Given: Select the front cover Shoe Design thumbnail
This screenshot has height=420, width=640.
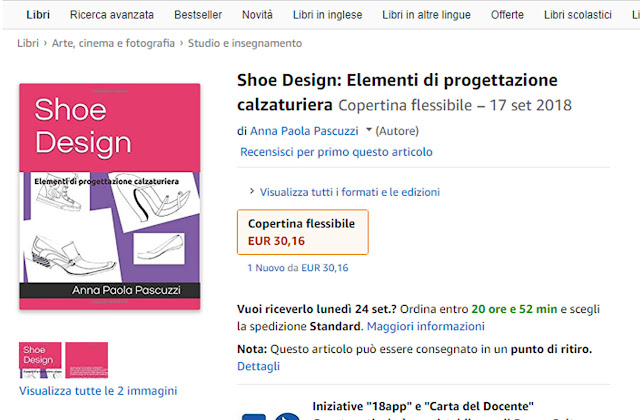Looking at the screenshot, I should click(x=40, y=360).
